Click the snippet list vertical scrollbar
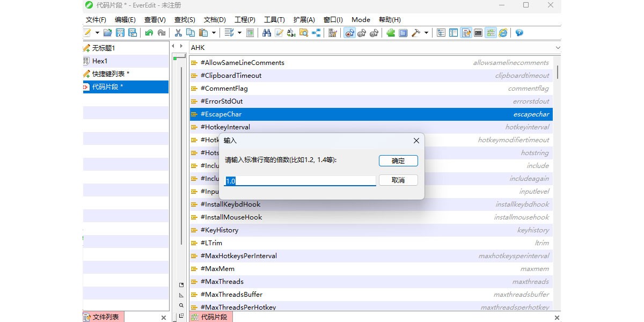The height and width of the screenshot is (322, 644). (558, 72)
